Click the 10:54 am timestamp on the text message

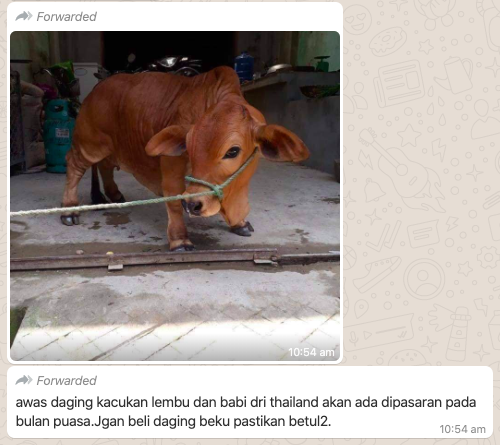pyautogui.click(x=462, y=429)
